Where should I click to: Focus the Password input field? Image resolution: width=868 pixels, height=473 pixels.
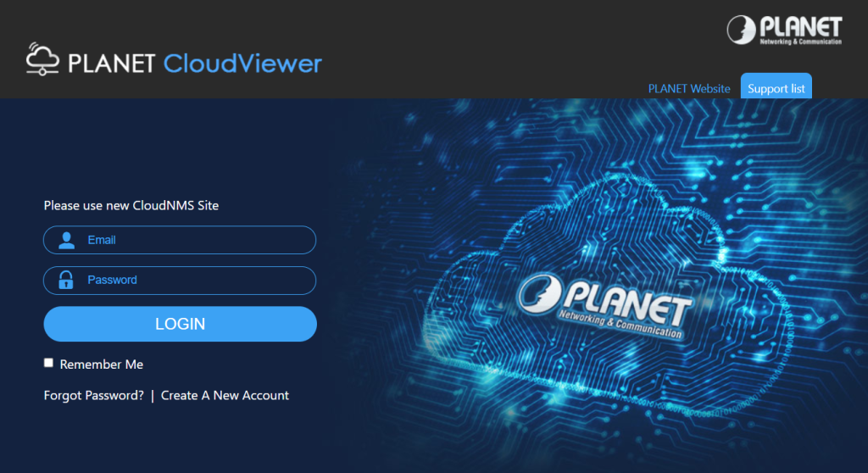tap(195, 280)
